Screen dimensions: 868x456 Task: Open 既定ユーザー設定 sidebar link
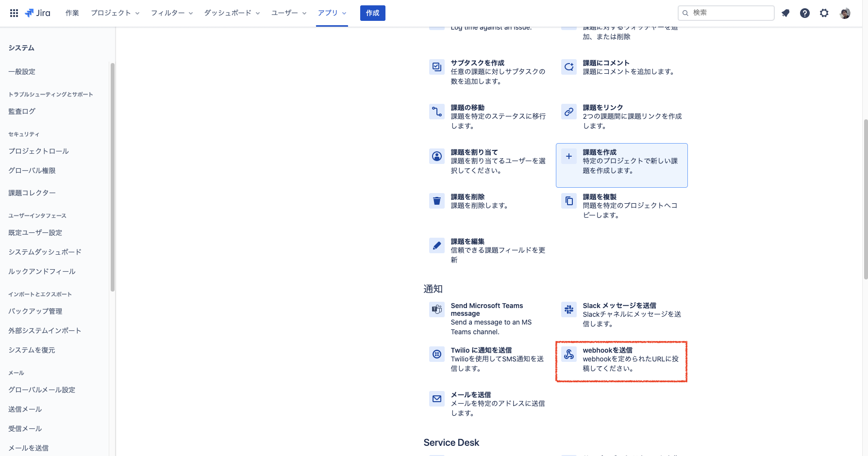coord(35,233)
